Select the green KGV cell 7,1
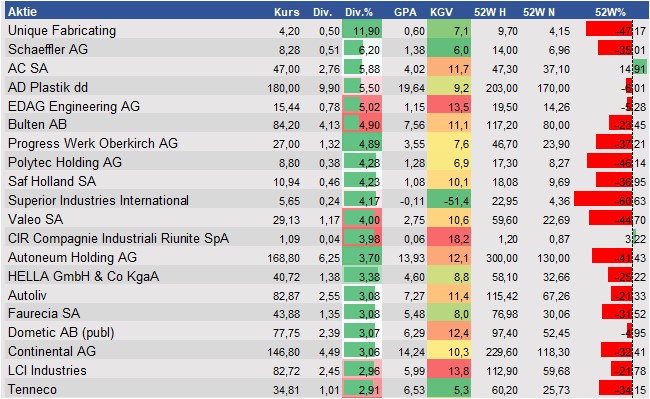 tap(449, 30)
